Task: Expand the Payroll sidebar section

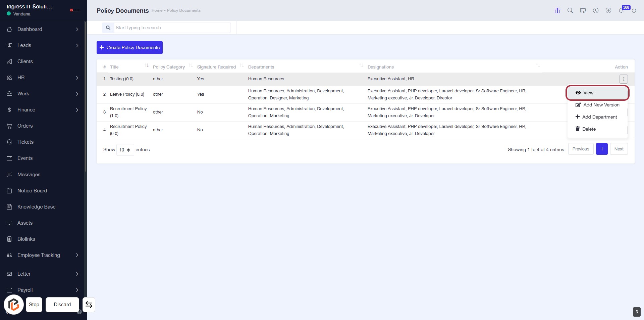Action: click(43, 290)
